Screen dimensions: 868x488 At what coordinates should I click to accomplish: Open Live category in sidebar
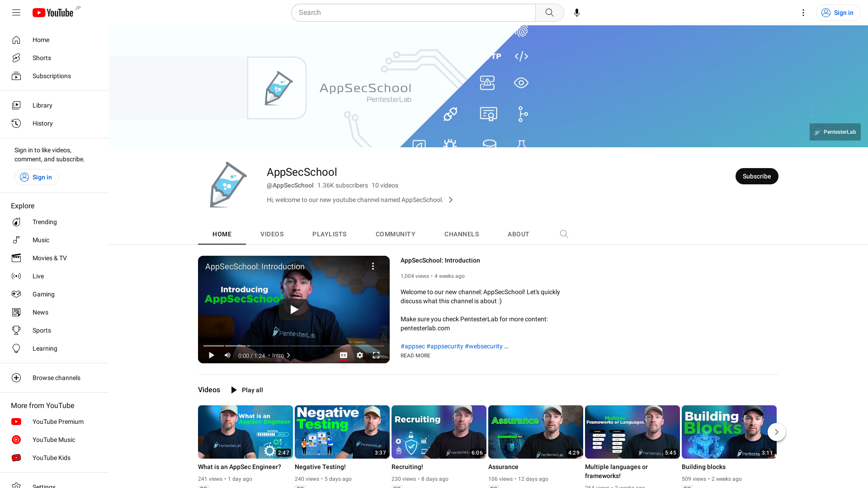pyautogui.click(x=54, y=276)
